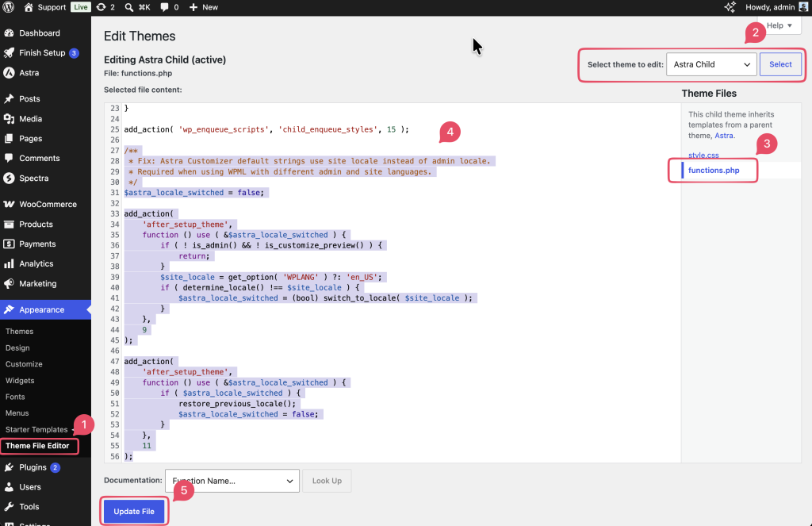Click line 25 add_action code line
The image size is (812, 526).
pos(266,129)
